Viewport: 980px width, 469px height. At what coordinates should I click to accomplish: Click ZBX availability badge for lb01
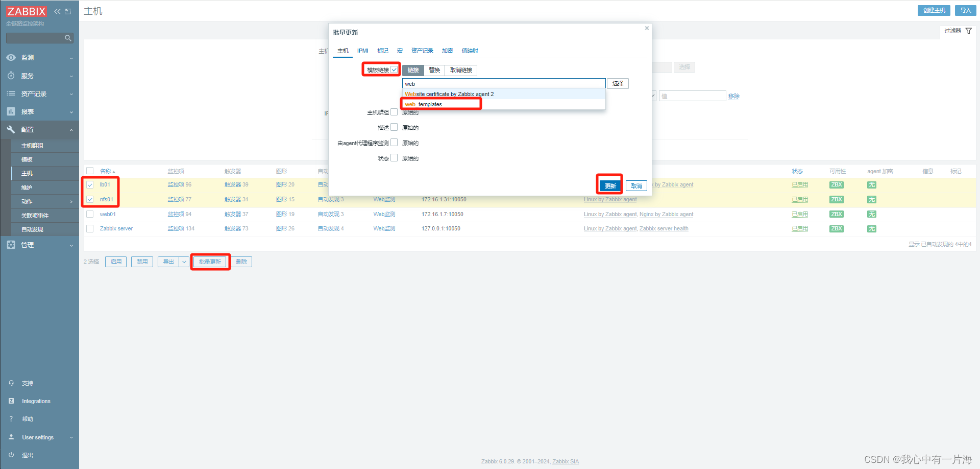click(837, 185)
